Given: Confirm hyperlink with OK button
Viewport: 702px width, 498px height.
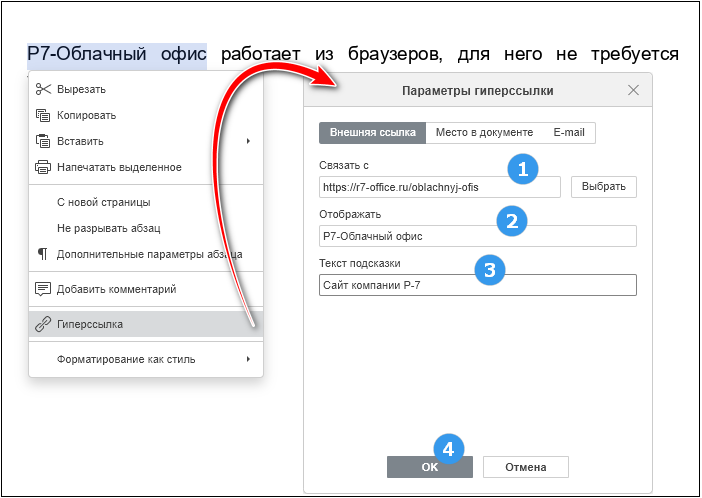Looking at the screenshot, I should coord(430,467).
